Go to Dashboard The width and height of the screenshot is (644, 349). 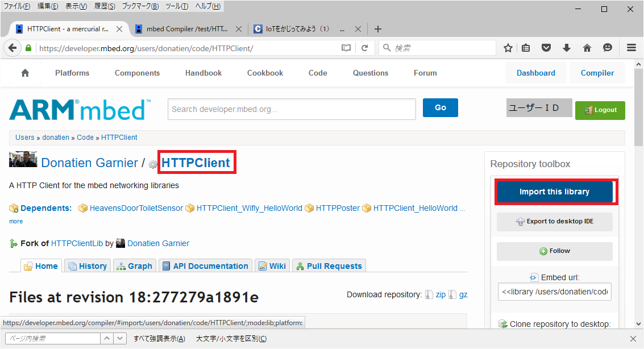[x=536, y=73]
